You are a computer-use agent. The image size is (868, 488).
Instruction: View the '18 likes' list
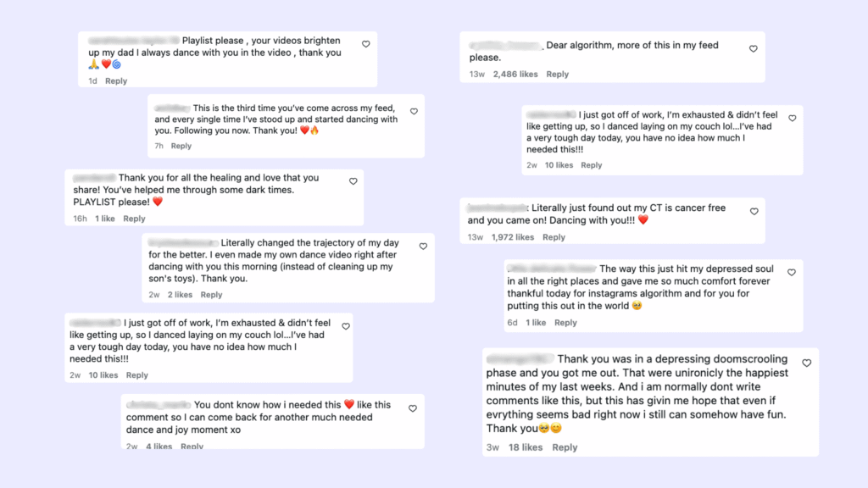526,447
